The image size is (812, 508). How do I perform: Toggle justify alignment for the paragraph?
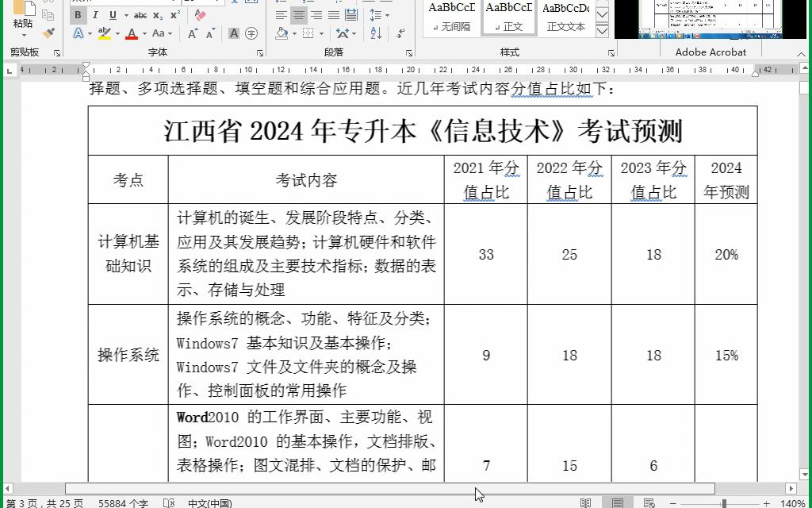pyautogui.click(x=334, y=14)
